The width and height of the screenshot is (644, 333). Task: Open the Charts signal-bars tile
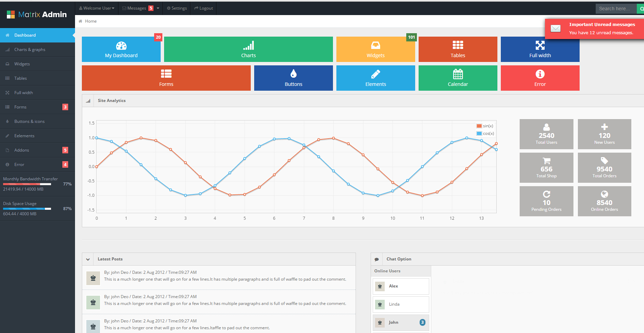pos(248,49)
